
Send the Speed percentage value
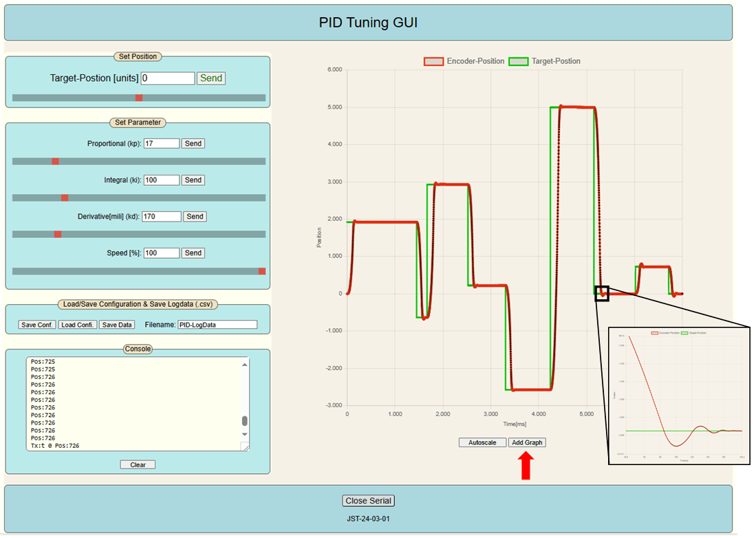pos(193,253)
